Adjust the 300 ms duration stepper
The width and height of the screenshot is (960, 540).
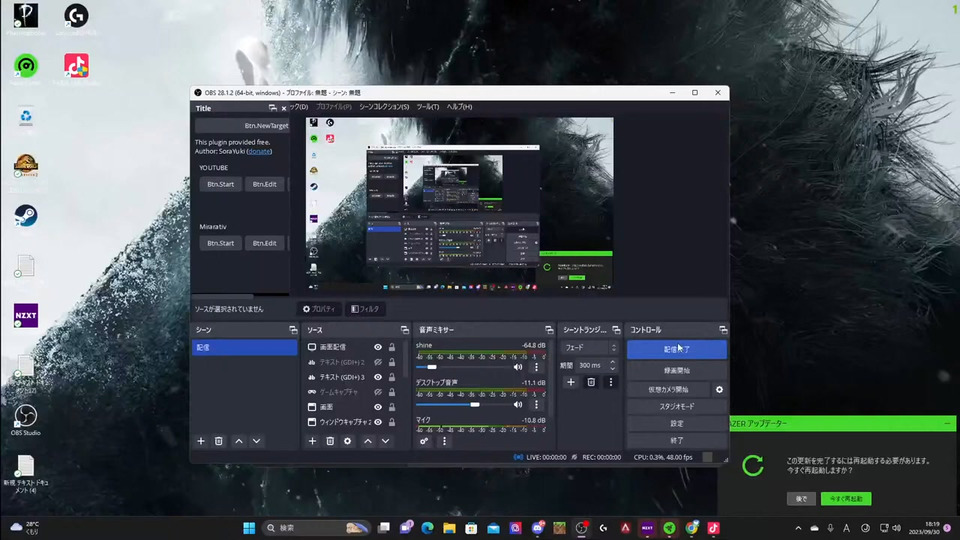coord(614,365)
